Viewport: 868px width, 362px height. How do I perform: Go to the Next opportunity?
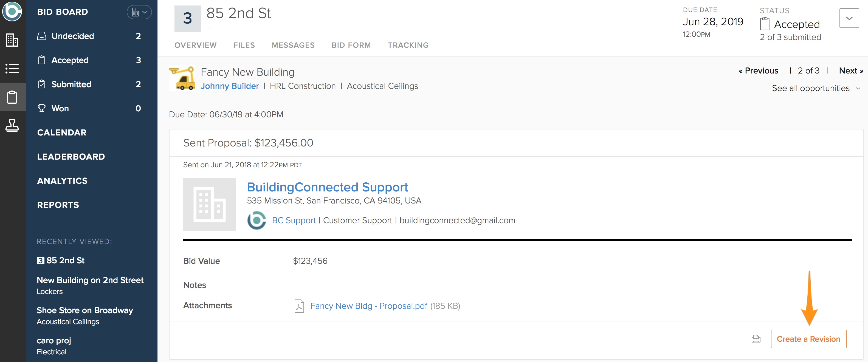850,71
